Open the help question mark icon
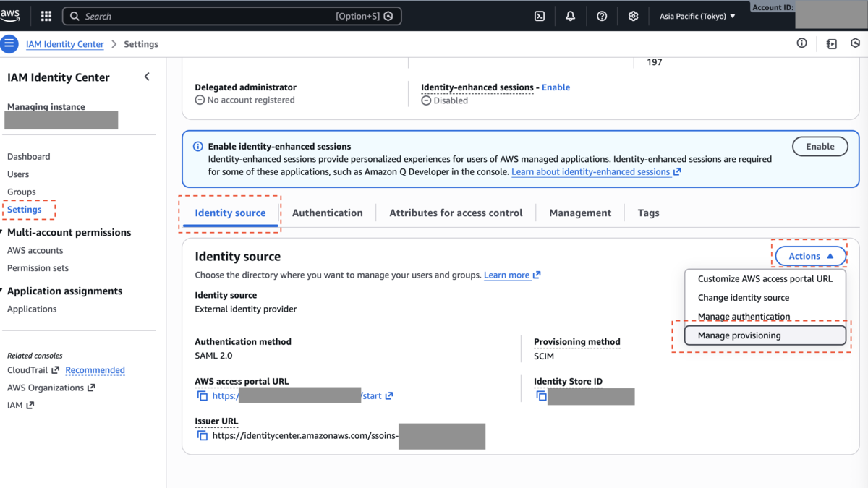 tap(602, 16)
